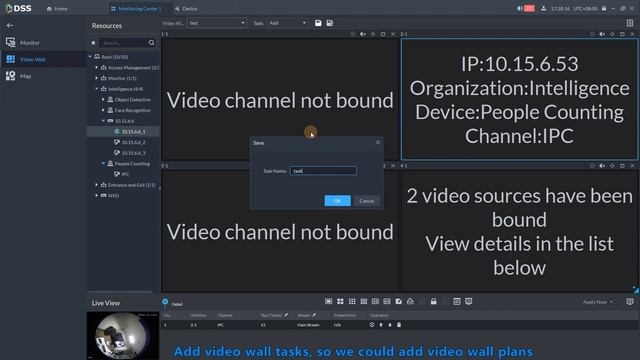Click the Save task icon

point(318,23)
